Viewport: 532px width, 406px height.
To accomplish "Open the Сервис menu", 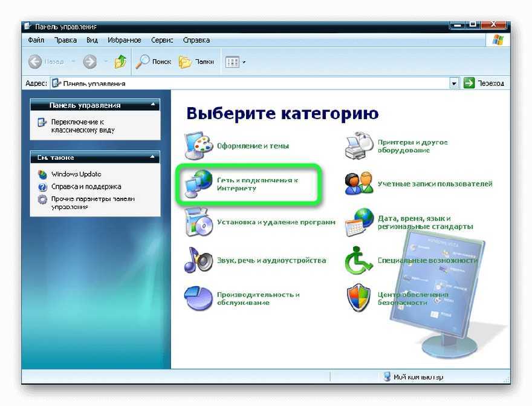I will (x=161, y=40).
